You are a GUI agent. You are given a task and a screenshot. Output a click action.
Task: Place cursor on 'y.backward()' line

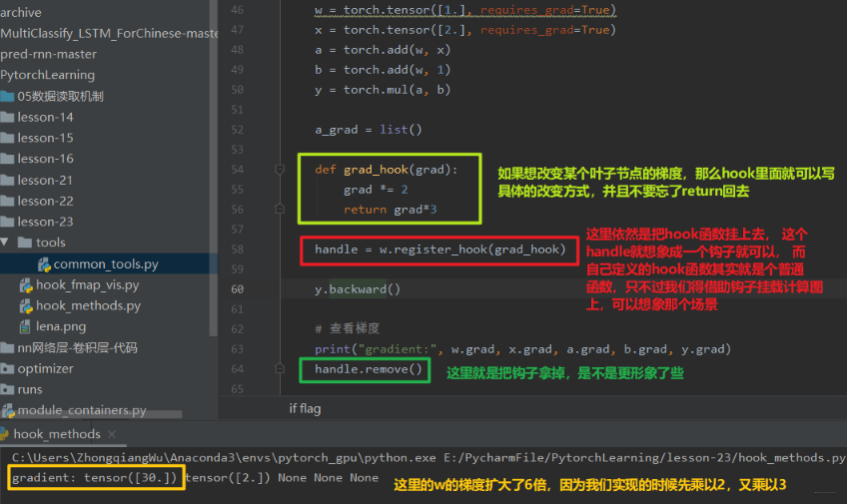pyautogui.click(x=358, y=289)
